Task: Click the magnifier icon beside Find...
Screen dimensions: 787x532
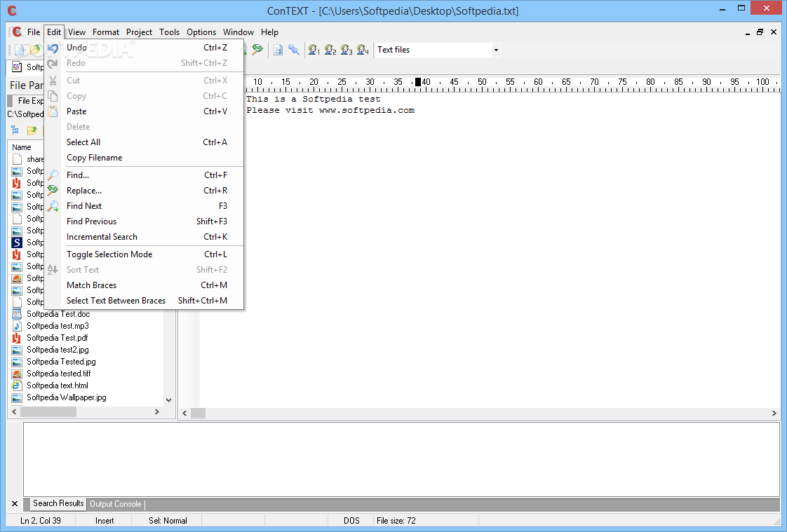Action: point(53,175)
